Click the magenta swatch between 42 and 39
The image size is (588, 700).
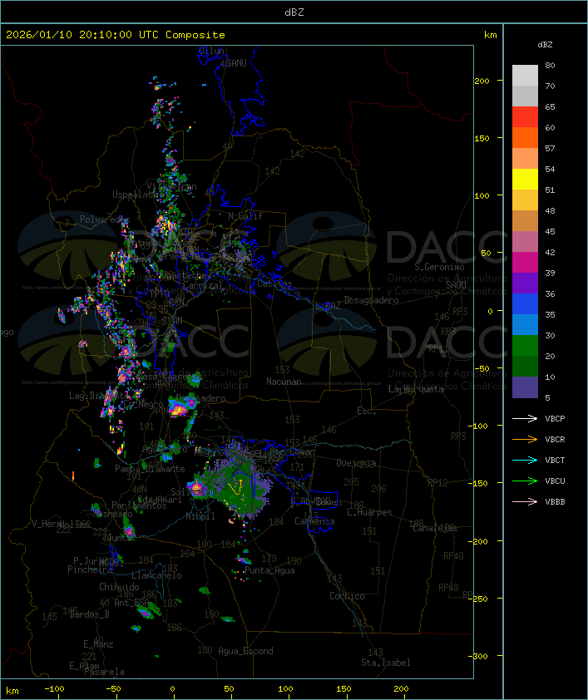click(x=525, y=263)
